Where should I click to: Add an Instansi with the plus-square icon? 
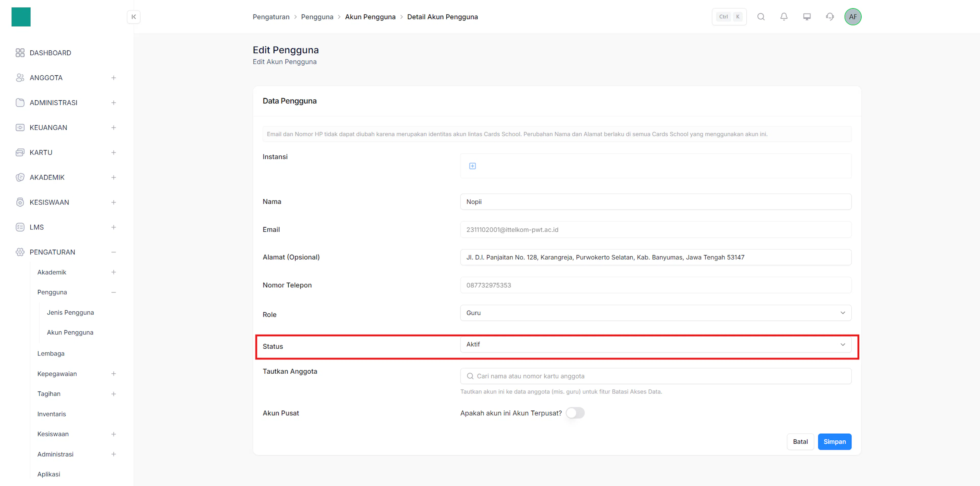pyautogui.click(x=472, y=166)
